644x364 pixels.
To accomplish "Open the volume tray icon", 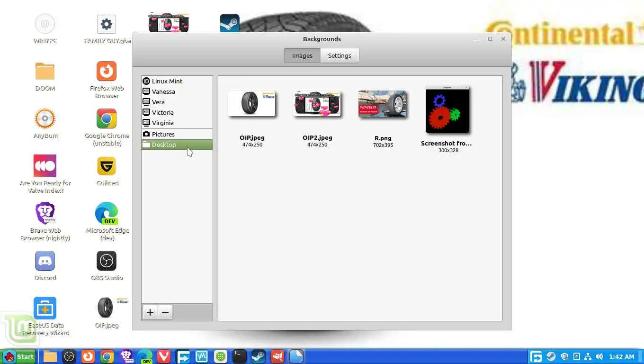I will click(599, 356).
